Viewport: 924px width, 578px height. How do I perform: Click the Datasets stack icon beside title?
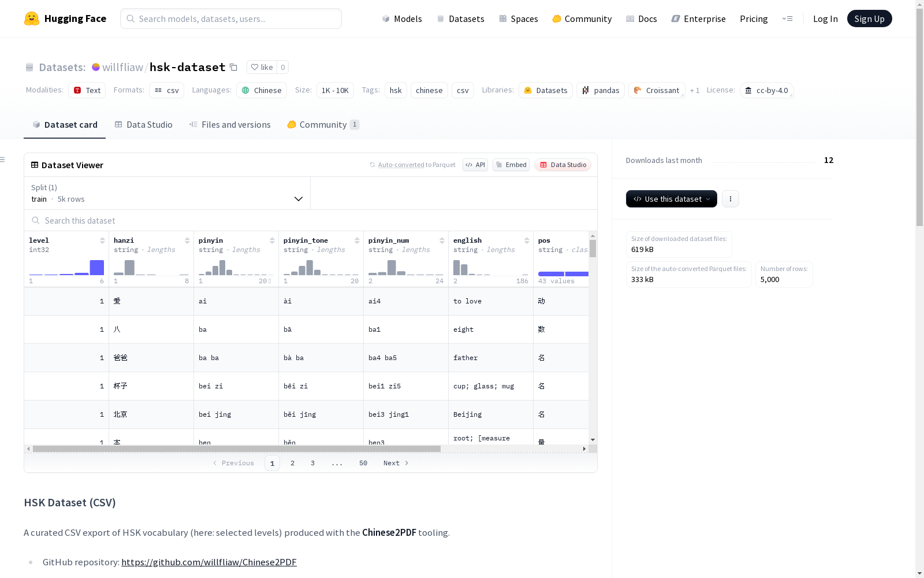tap(29, 67)
